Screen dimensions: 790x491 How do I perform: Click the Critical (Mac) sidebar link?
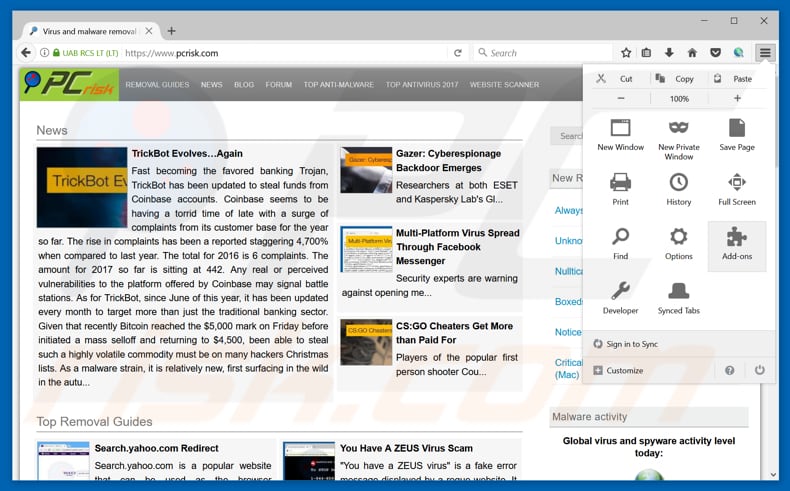tap(568, 369)
